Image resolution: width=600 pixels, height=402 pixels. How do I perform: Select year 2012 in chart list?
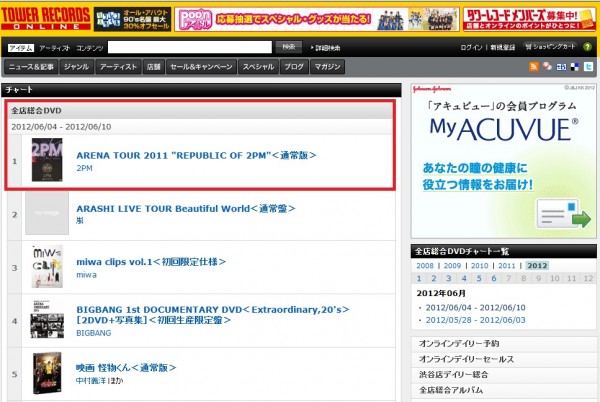(x=537, y=266)
